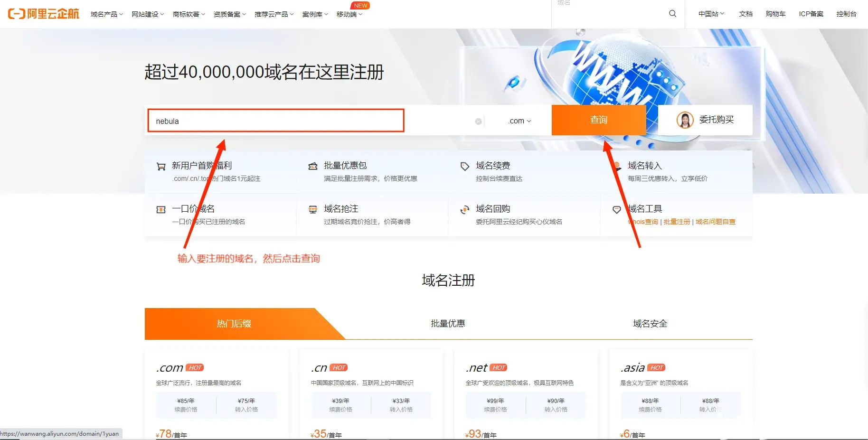Click the icon beside 域名回购

[x=465, y=209]
